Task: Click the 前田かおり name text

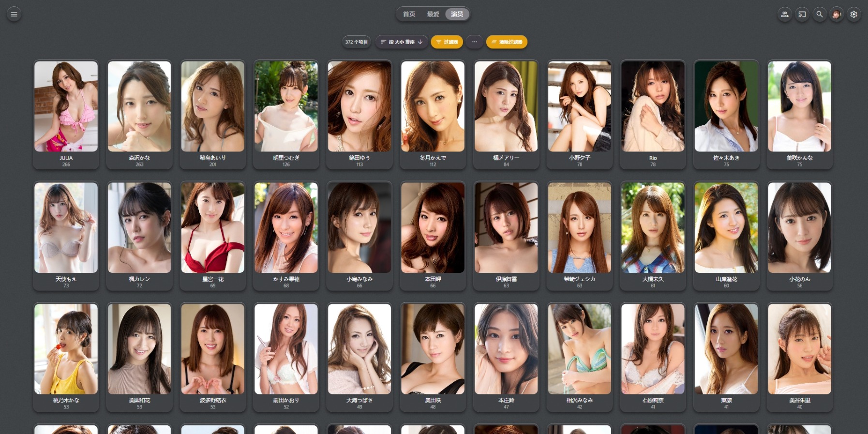Action: [x=286, y=401]
